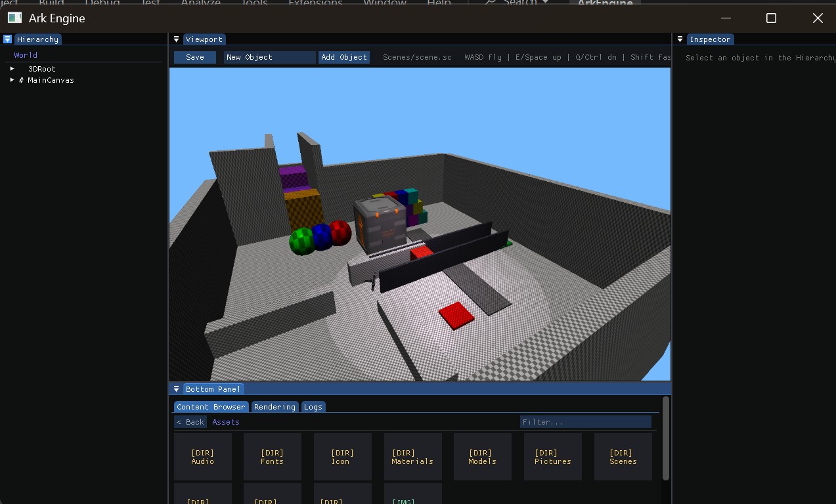Focus the Filter search field
Viewport: 836px width, 504px height.
coord(586,422)
